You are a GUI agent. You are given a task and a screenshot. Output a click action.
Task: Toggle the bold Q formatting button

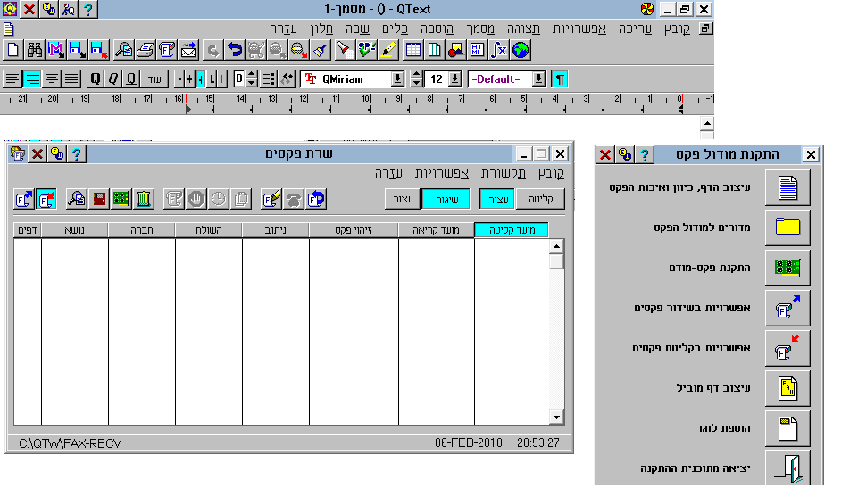coord(95,78)
